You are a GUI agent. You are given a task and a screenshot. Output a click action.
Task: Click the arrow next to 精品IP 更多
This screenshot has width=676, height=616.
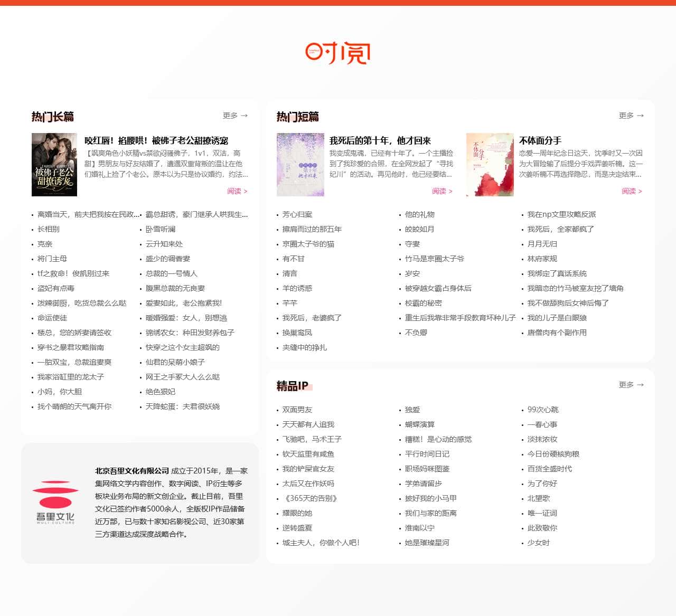click(x=640, y=385)
